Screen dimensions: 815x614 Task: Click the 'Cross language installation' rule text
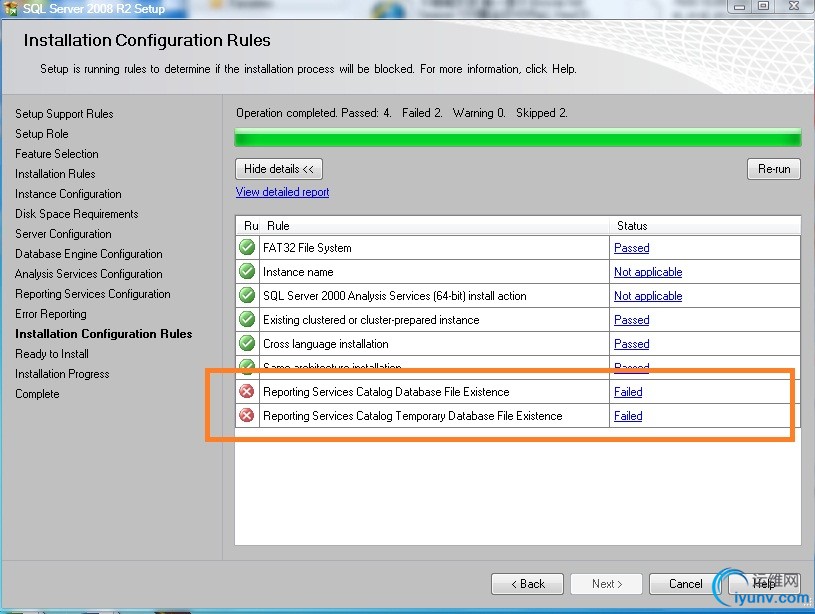coord(325,344)
